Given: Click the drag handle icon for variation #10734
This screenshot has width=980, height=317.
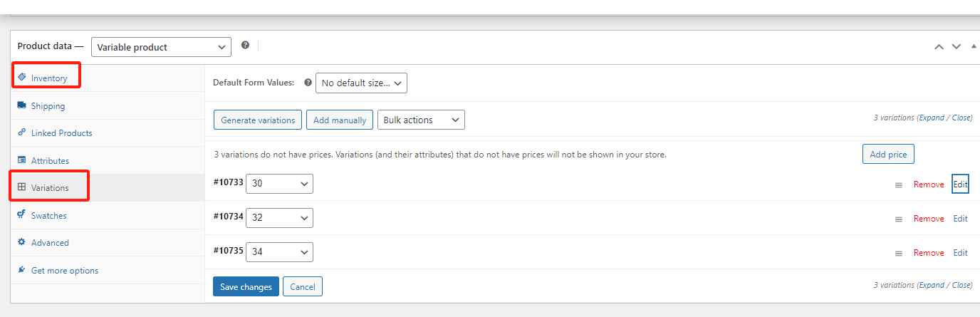Looking at the screenshot, I should click(898, 219).
